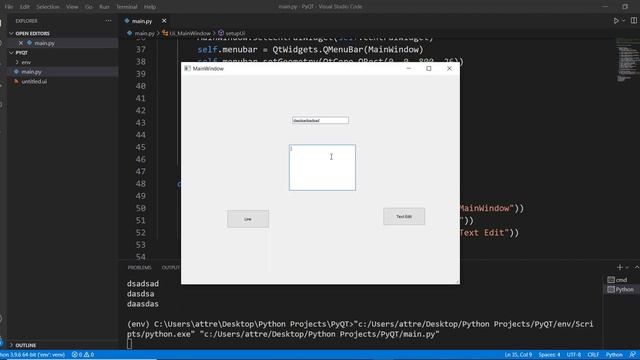Screen dimensions: 640x360
Task: Click the Python interpreter status bar entry
Action: 33,355
